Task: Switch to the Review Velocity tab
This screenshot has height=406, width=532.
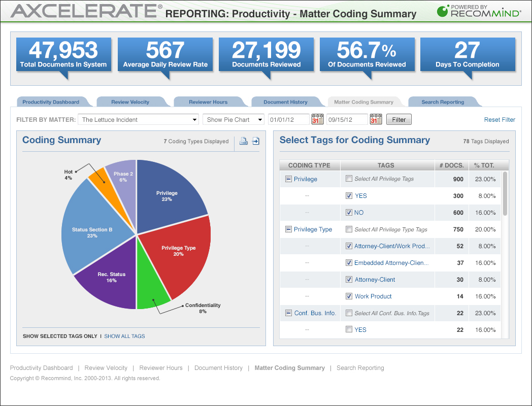Action: (130, 102)
